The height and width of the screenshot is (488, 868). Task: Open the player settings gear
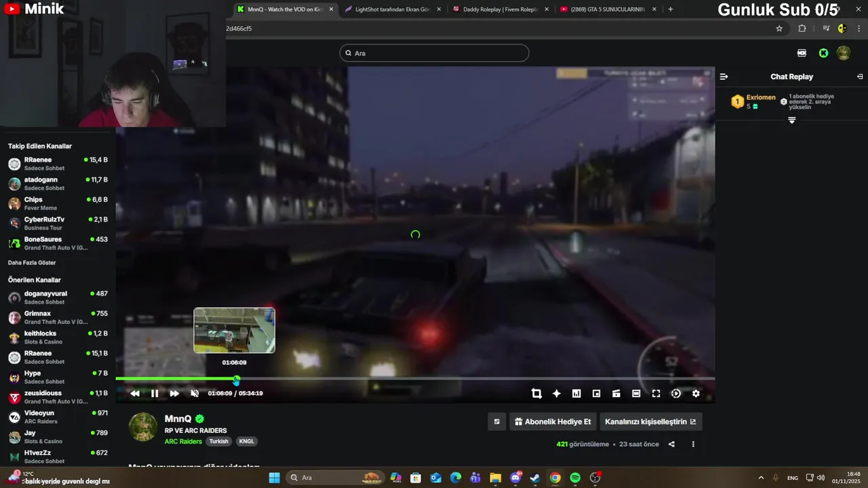click(x=696, y=393)
